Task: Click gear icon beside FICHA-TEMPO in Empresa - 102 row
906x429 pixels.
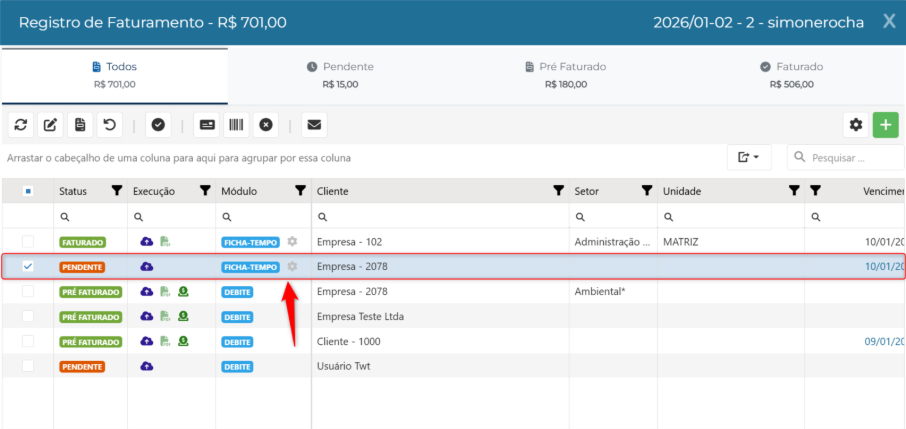Action: (x=292, y=242)
